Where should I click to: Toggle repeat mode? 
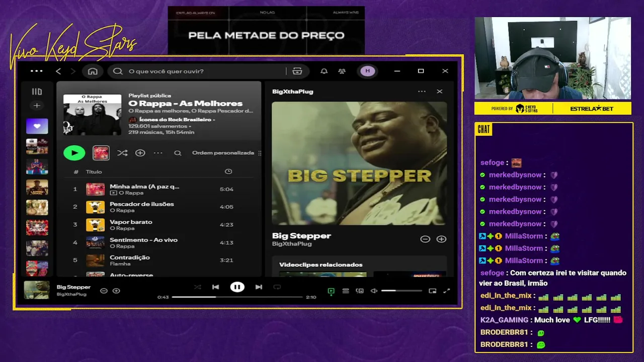pos(277,287)
